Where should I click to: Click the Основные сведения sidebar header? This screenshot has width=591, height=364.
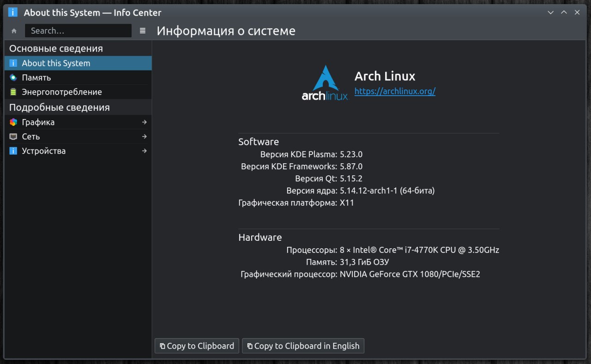56,48
